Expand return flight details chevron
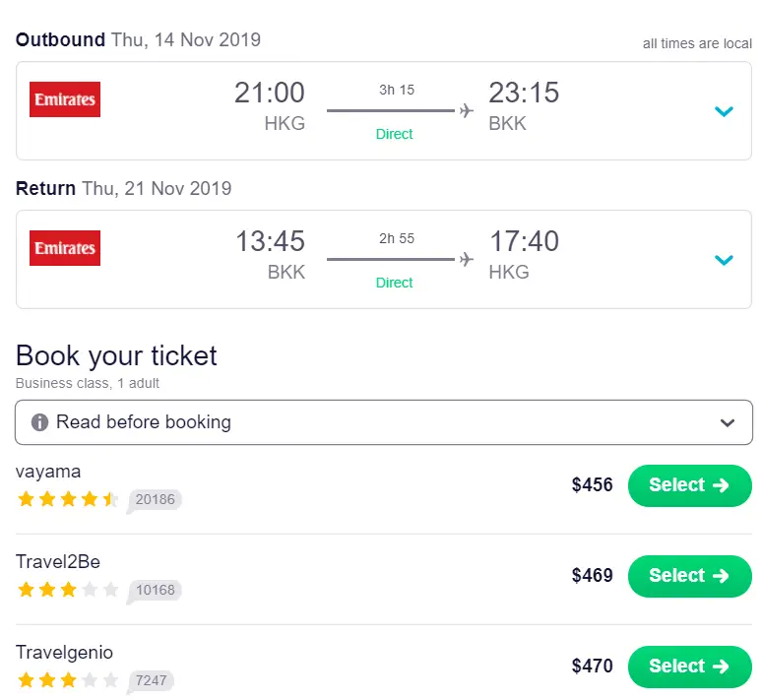Viewport: 761px width, 700px height. pyautogui.click(x=724, y=260)
